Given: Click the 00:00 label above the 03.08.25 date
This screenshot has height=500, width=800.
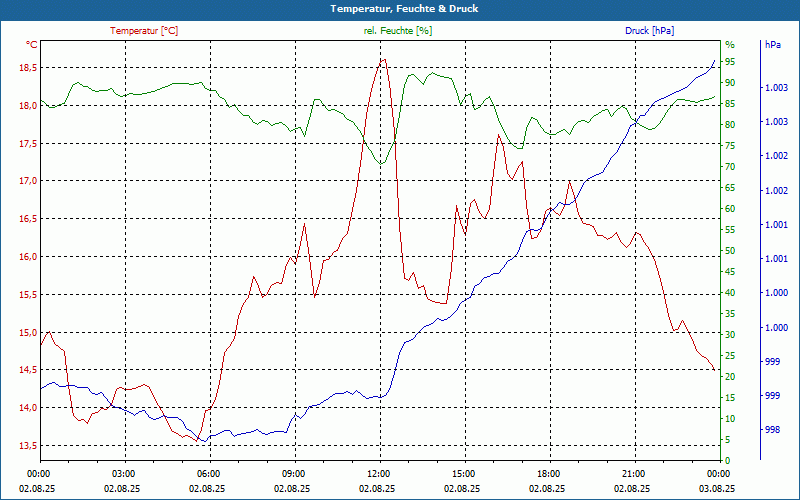Looking at the screenshot, I should (718, 473).
